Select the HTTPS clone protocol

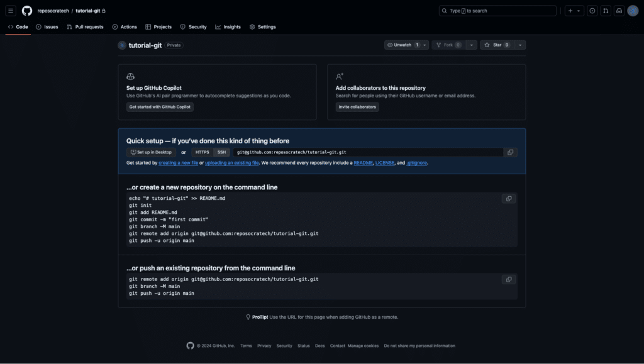pyautogui.click(x=202, y=152)
